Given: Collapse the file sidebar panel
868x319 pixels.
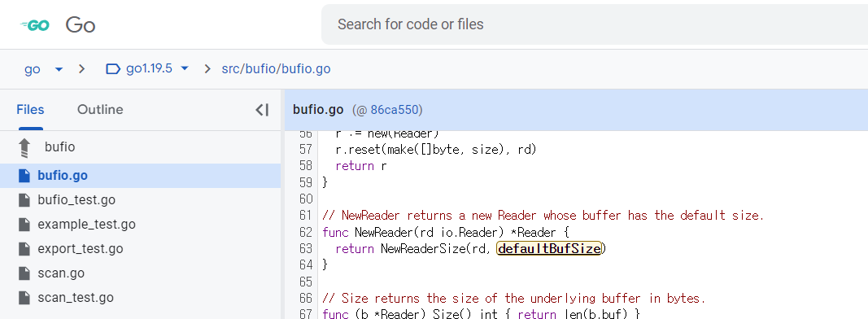Looking at the screenshot, I should click(x=262, y=110).
